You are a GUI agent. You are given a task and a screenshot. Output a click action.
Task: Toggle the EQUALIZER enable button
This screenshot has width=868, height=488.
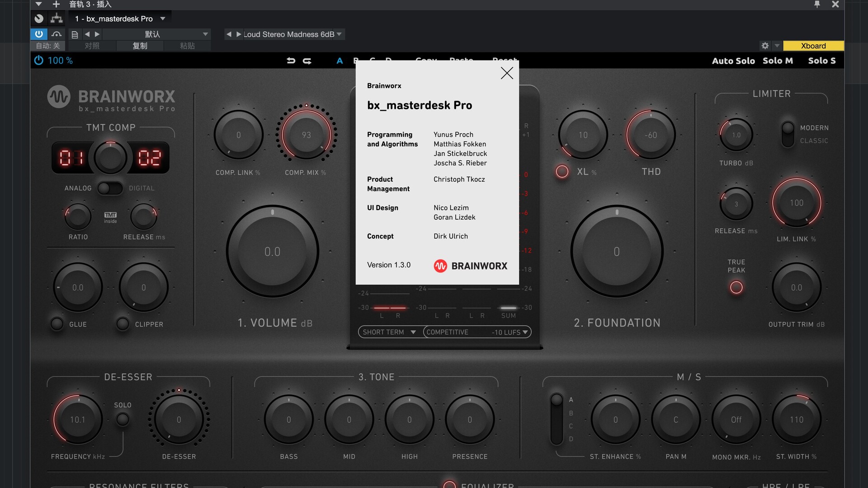pyautogui.click(x=449, y=484)
